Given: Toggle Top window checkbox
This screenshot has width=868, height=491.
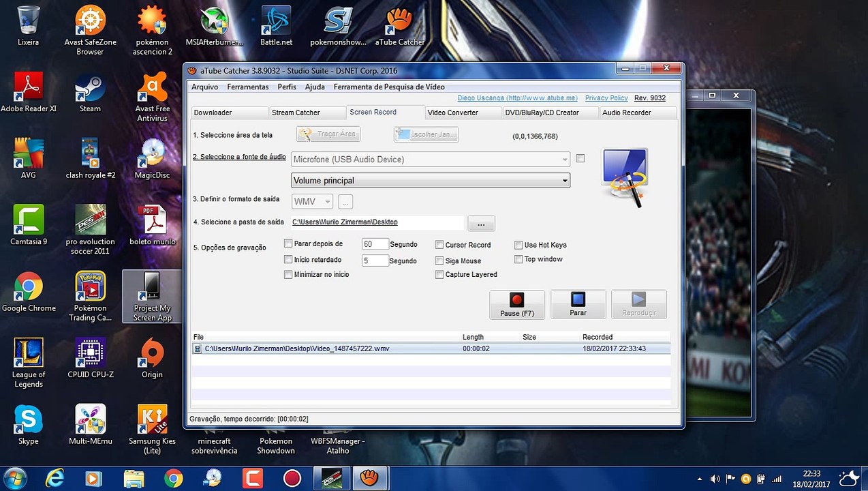Looking at the screenshot, I should coord(519,259).
